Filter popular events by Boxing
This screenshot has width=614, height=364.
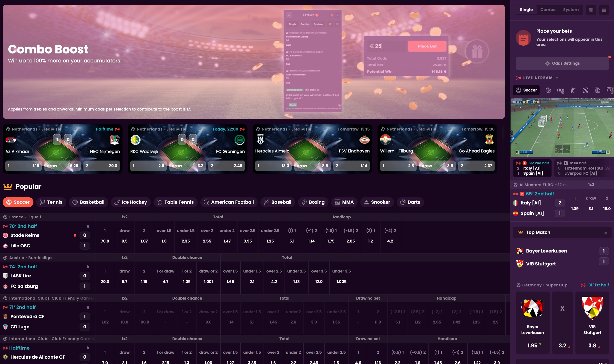[x=313, y=202]
